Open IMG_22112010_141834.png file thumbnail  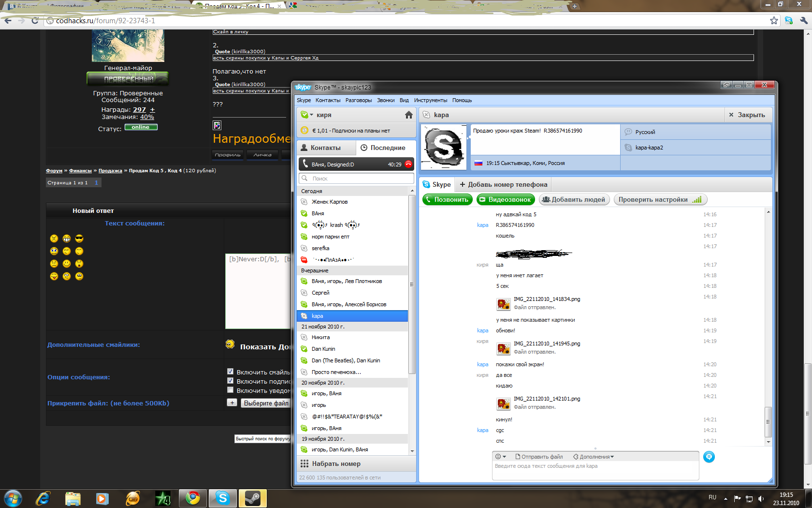pyautogui.click(x=504, y=304)
